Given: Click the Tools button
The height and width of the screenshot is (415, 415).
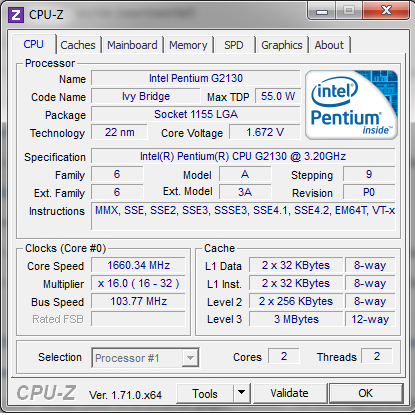Looking at the screenshot, I should point(205,394).
